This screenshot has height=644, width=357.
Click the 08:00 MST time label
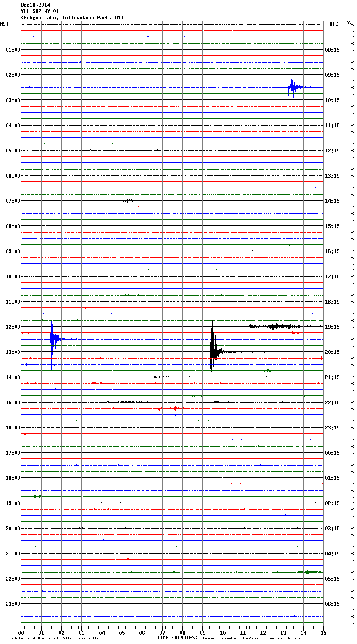click(x=13, y=226)
